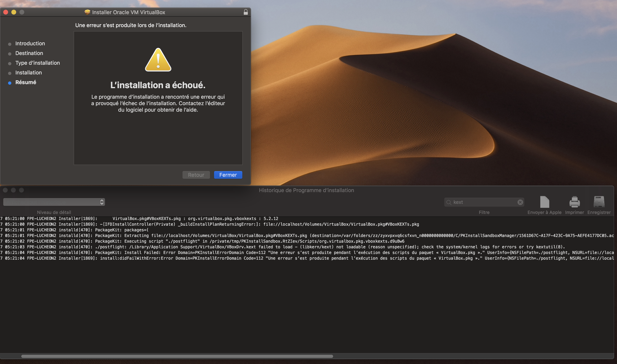Select the Résumé step in the sidebar
The width and height of the screenshot is (617, 364).
(x=25, y=82)
